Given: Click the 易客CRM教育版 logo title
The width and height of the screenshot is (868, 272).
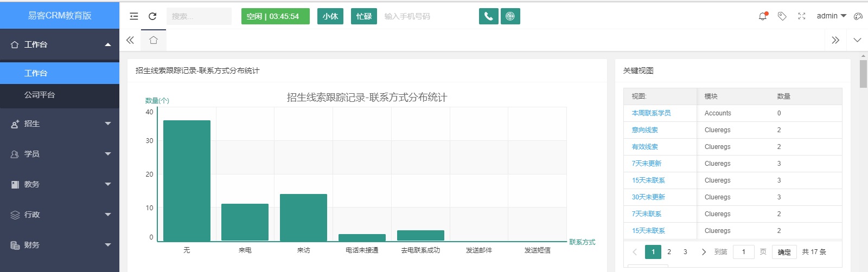Looking at the screenshot, I should point(60,16).
